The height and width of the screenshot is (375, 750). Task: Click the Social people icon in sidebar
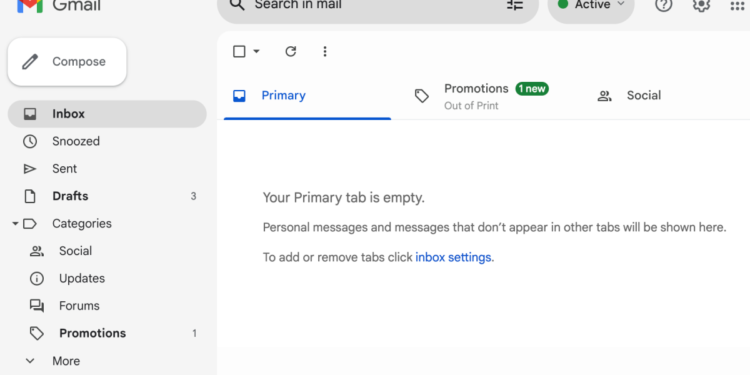[37, 251]
